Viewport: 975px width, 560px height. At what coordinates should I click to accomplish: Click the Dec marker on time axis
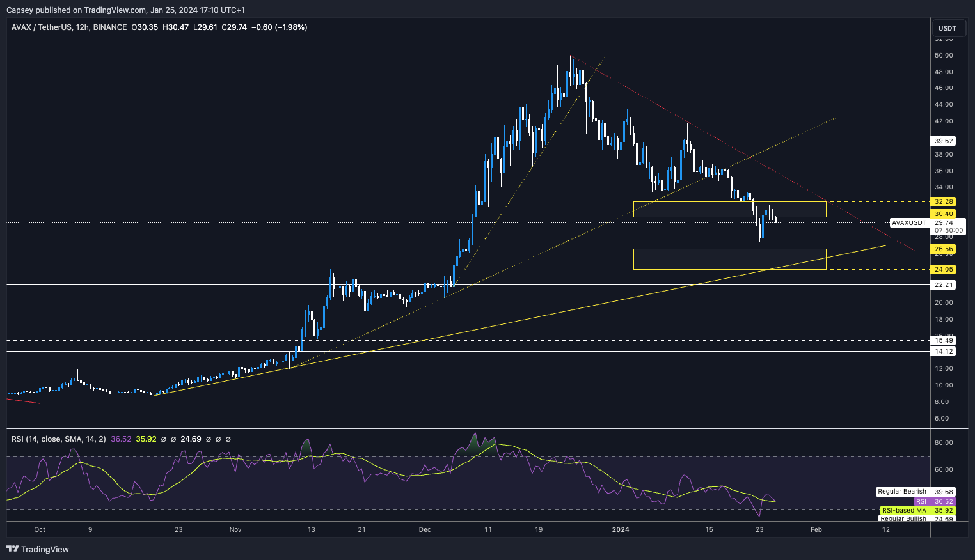425,529
